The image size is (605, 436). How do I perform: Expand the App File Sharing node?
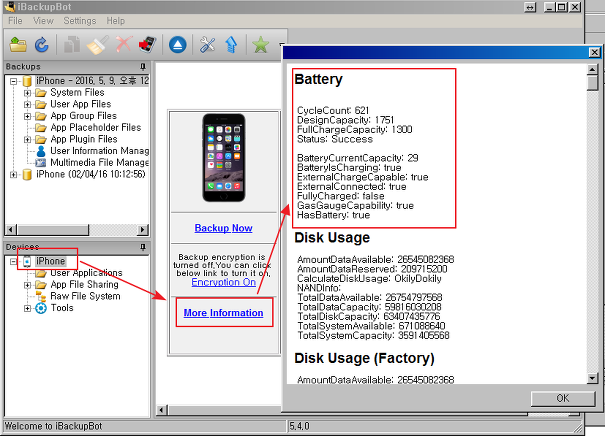coord(27,285)
